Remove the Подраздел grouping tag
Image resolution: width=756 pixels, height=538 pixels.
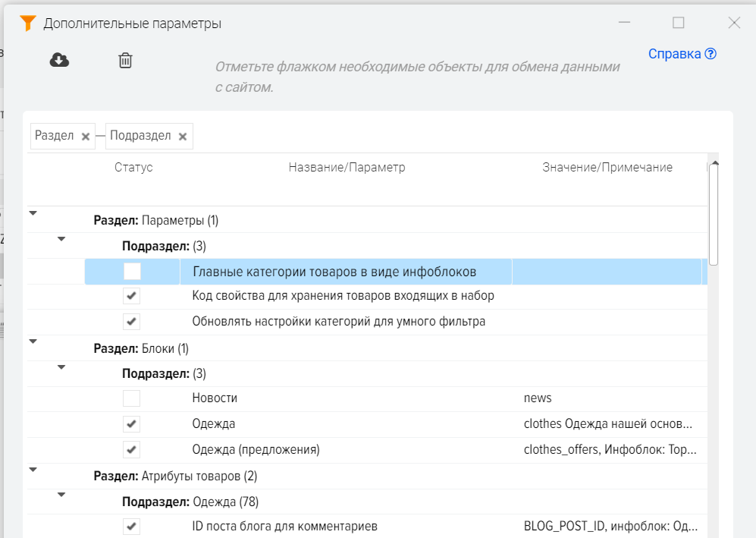(x=183, y=137)
